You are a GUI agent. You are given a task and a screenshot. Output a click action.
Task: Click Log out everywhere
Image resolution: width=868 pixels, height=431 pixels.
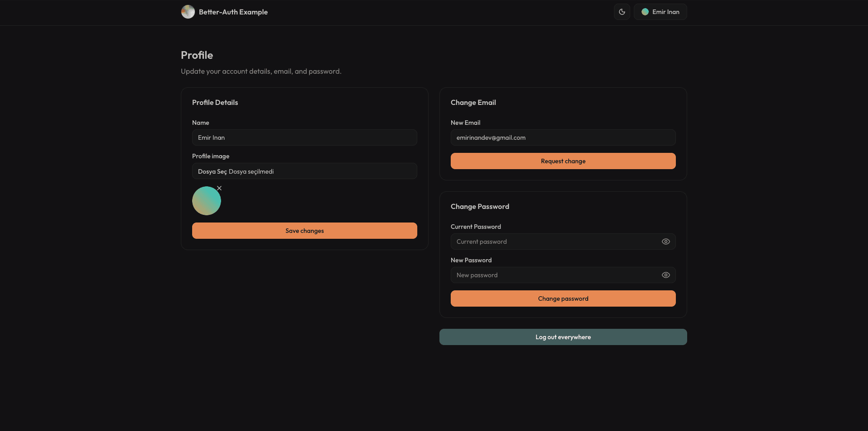coord(563,337)
